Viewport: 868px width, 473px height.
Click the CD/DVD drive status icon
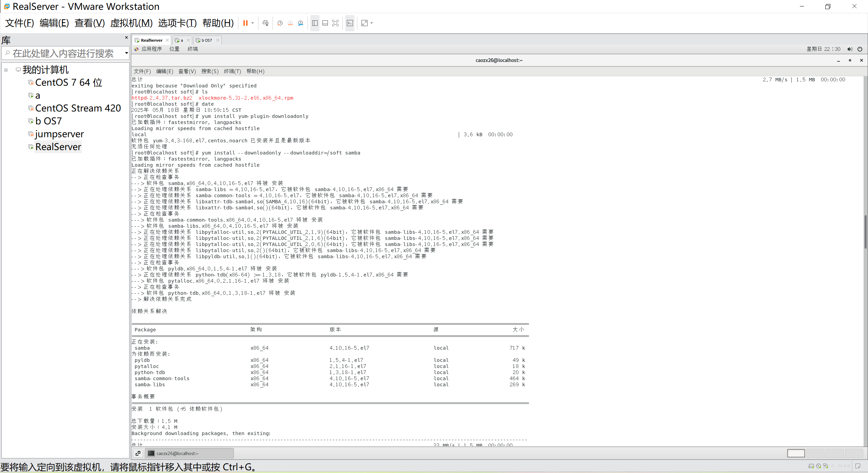pyautogui.click(x=818, y=466)
